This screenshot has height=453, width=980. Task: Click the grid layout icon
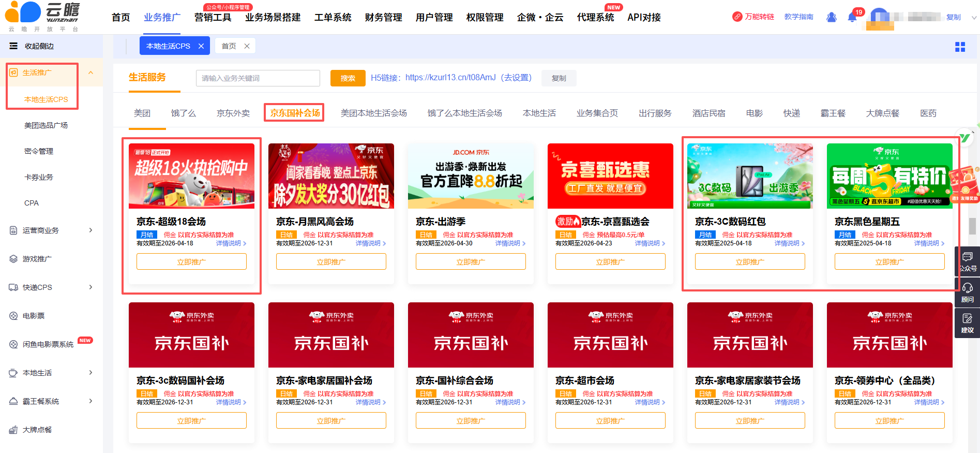coord(960,47)
